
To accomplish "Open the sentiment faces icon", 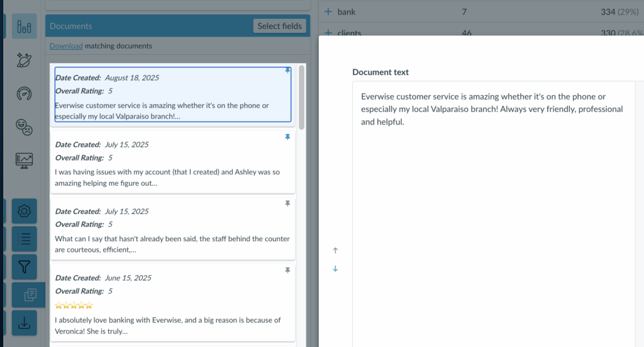I will (25, 127).
